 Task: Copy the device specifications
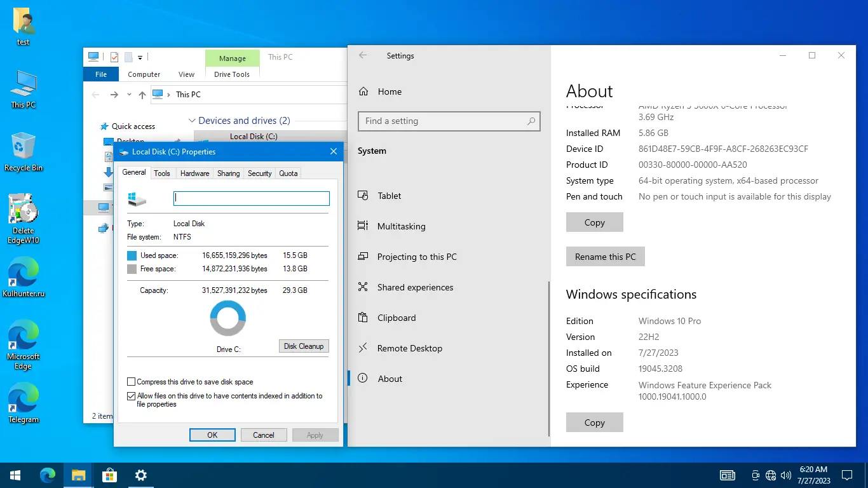click(595, 222)
